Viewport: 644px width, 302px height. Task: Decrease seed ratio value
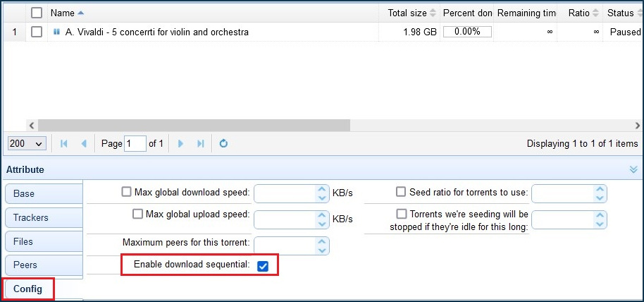pos(600,198)
